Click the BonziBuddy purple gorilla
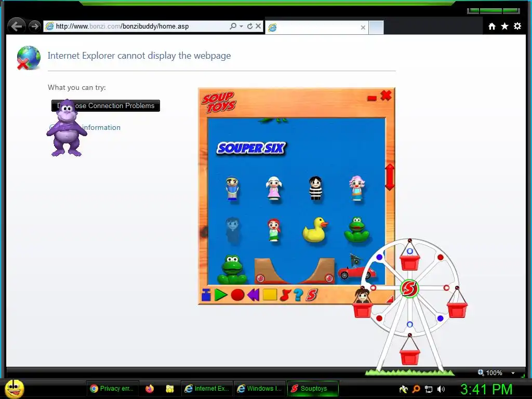This screenshot has width=532, height=399. pyautogui.click(x=66, y=128)
